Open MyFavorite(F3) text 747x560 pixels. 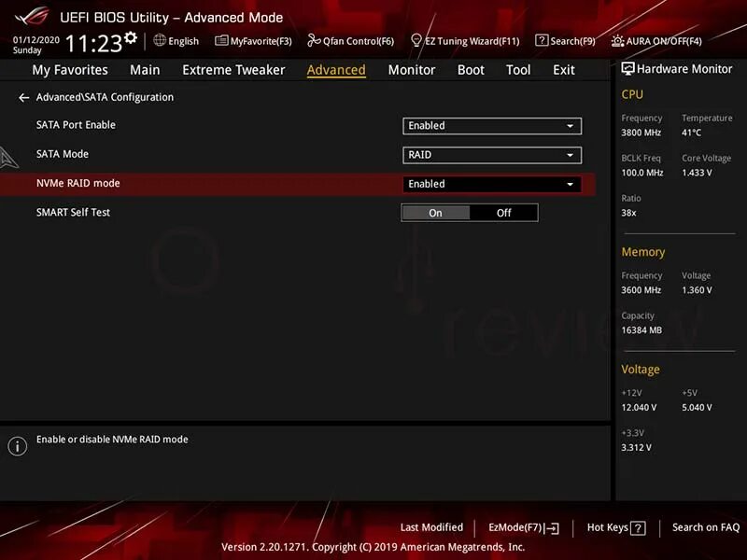coord(261,41)
